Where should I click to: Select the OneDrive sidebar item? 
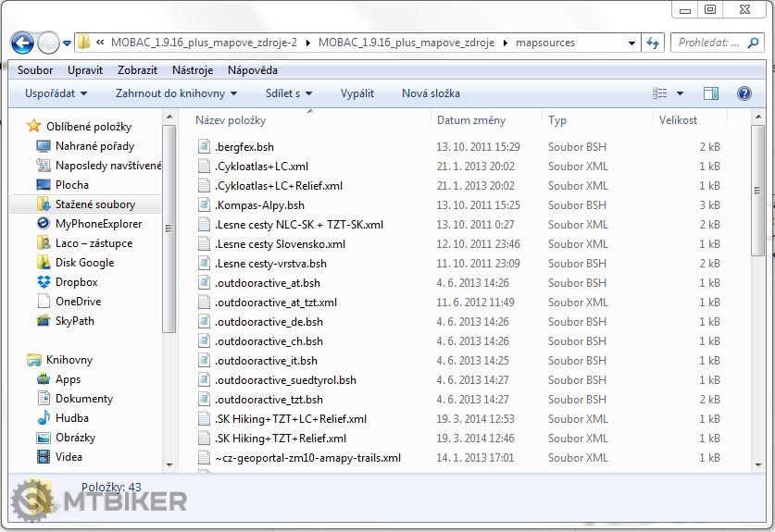(x=78, y=302)
